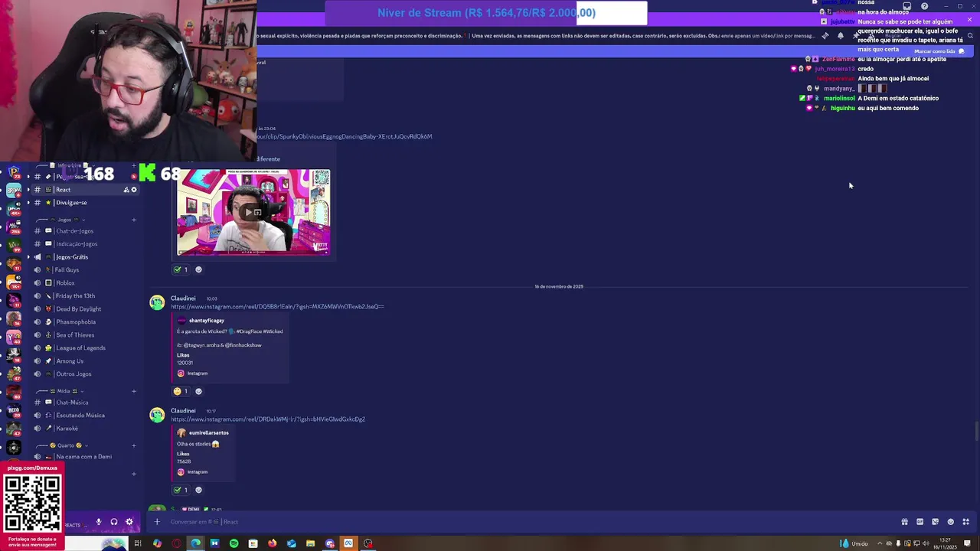Show pinned messages

point(855,36)
